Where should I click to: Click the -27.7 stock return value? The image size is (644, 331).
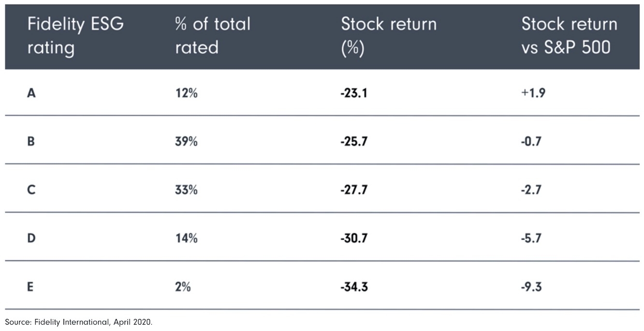tap(354, 190)
